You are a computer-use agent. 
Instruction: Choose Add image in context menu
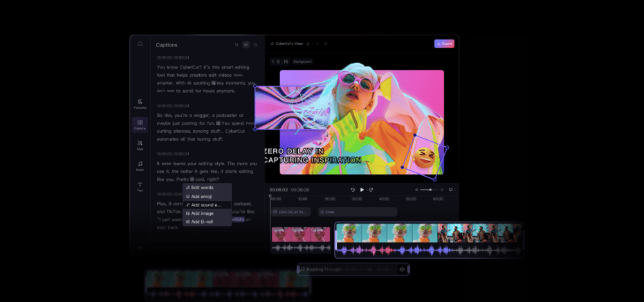click(207, 213)
